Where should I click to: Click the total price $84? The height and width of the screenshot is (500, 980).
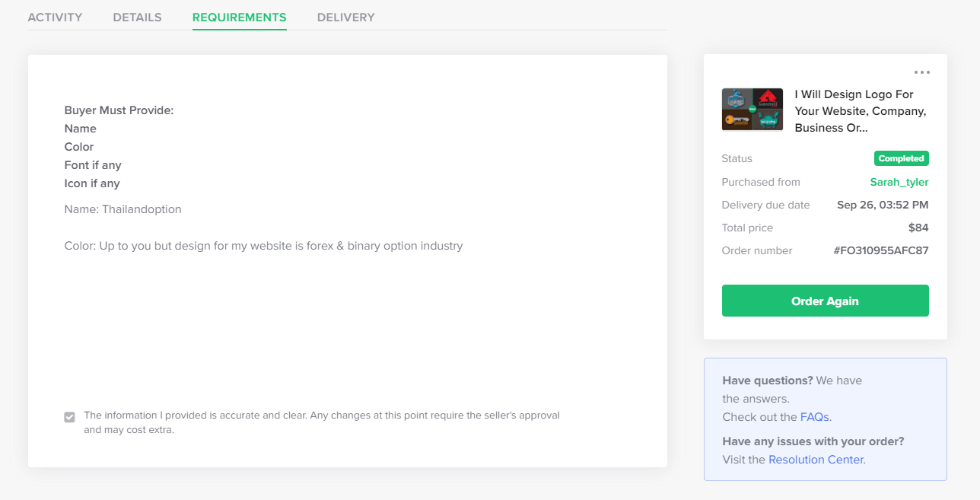pos(918,228)
